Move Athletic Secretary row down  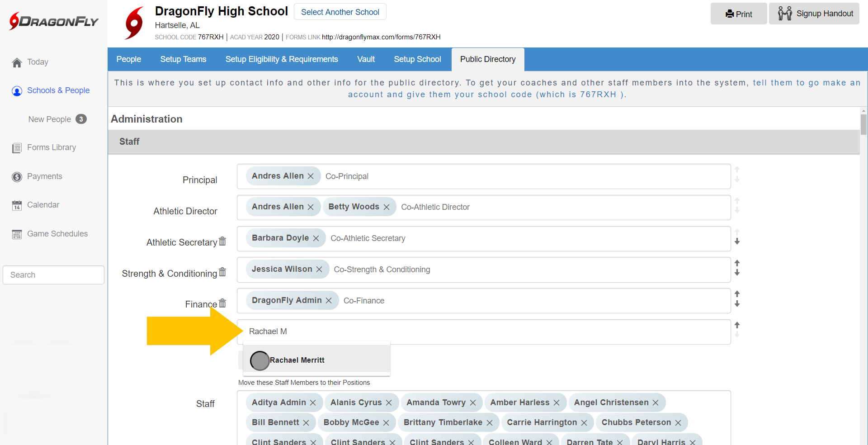(x=737, y=242)
